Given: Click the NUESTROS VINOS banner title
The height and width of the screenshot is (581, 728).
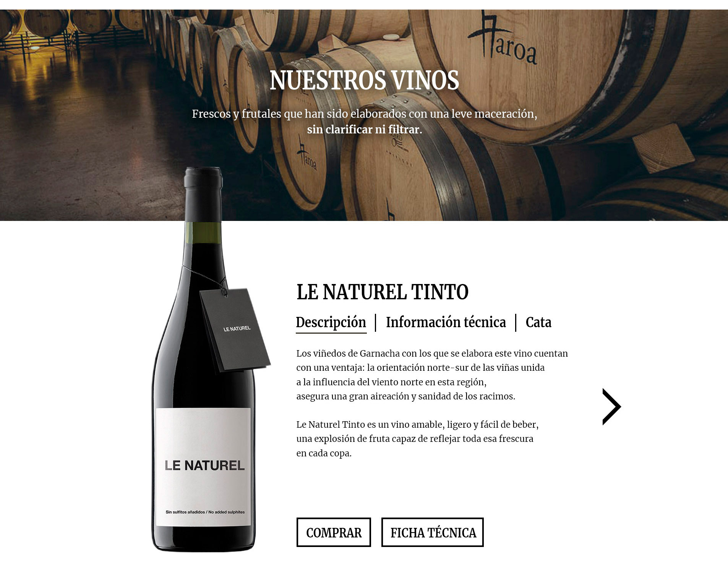Looking at the screenshot, I should pos(364,80).
